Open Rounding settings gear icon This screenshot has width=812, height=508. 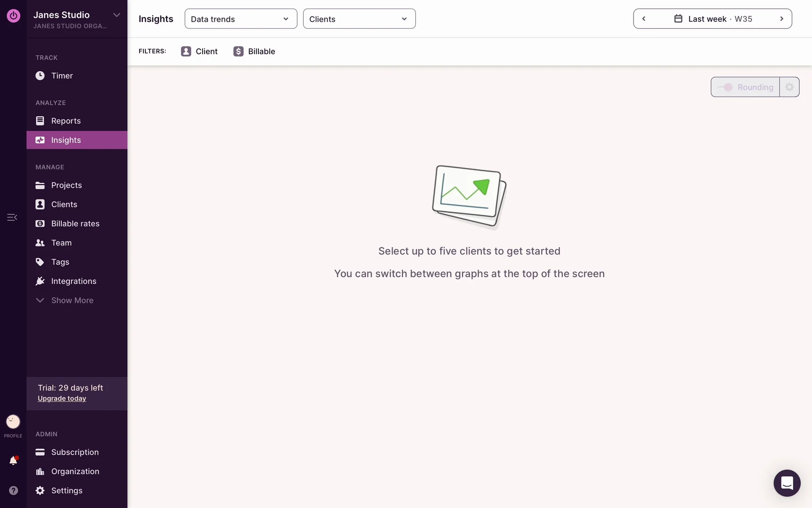[x=789, y=87]
